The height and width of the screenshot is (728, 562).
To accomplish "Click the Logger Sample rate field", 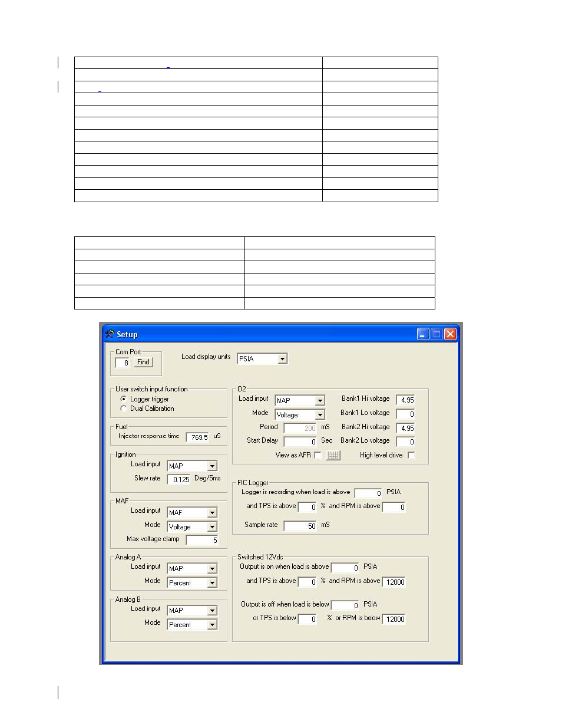I will [300, 526].
